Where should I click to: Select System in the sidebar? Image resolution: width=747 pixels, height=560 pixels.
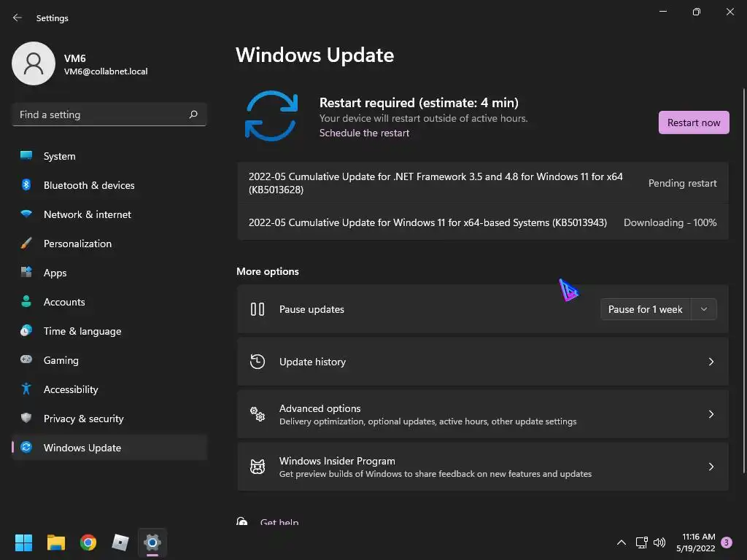[x=109, y=156]
